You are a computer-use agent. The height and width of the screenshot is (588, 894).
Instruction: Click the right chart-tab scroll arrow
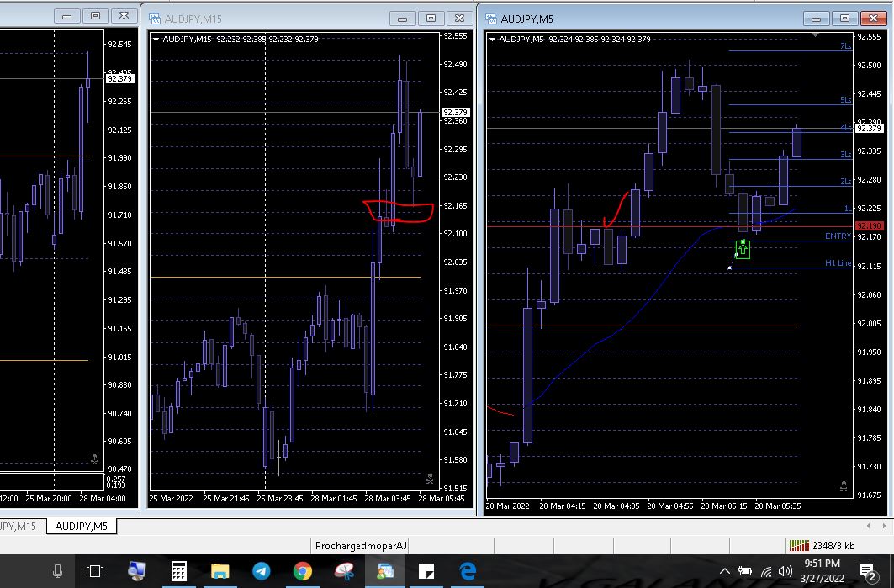[x=884, y=526]
